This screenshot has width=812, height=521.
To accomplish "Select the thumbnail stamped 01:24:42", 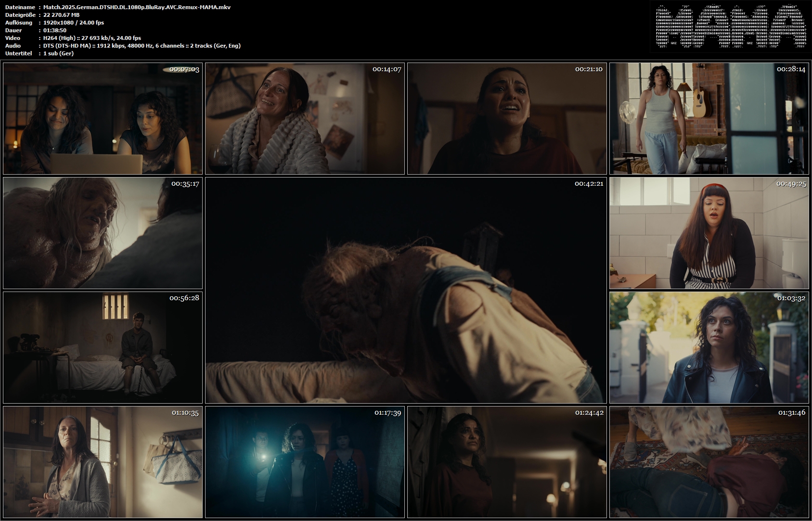I will [507, 462].
